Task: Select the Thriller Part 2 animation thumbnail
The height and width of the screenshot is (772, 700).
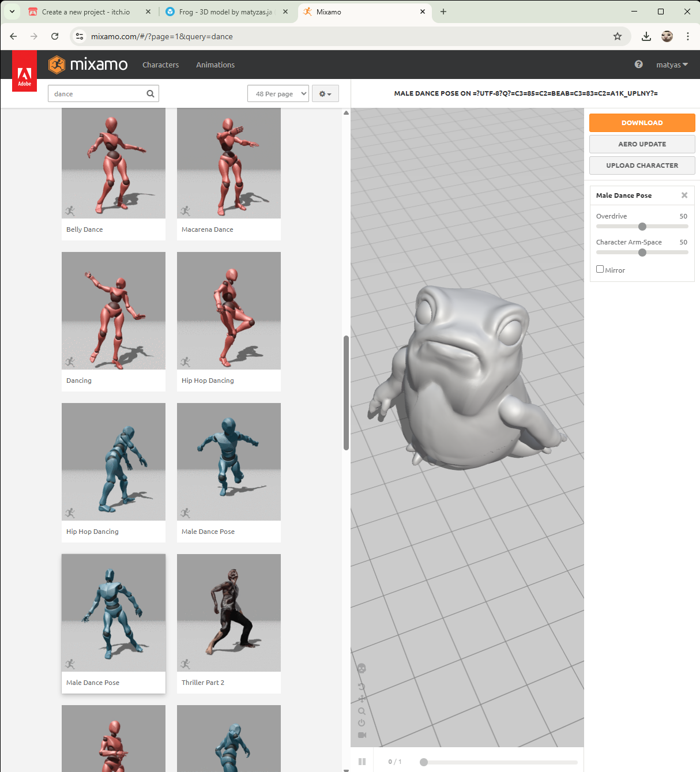Action: pyautogui.click(x=229, y=613)
